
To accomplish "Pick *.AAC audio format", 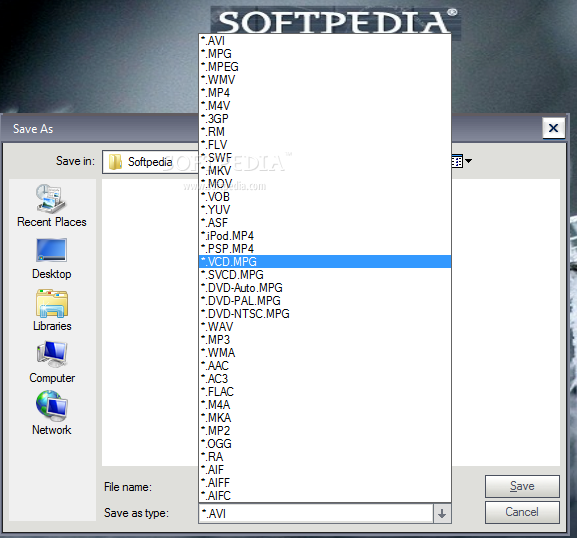I will pyautogui.click(x=325, y=366).
